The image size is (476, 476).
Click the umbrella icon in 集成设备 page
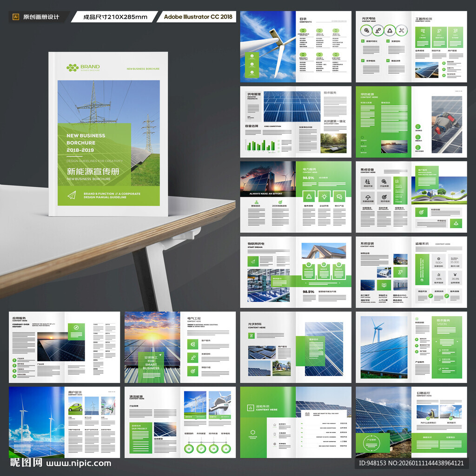coord(368,197)
